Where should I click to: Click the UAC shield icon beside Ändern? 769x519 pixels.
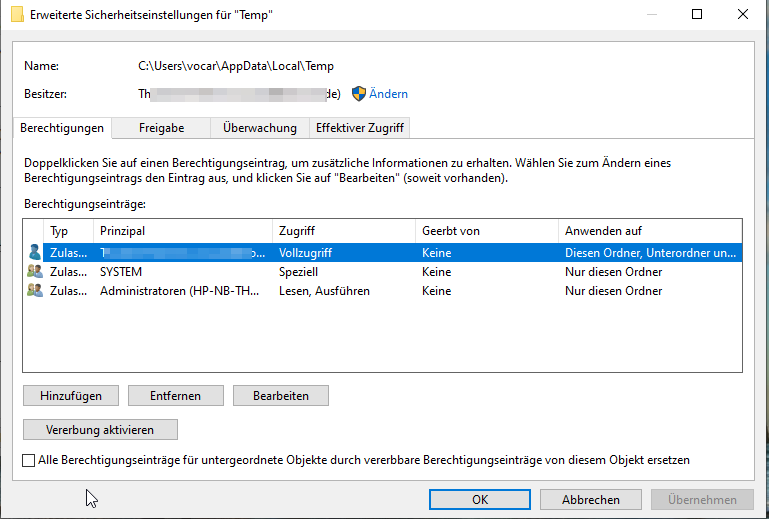click(359, 94)
